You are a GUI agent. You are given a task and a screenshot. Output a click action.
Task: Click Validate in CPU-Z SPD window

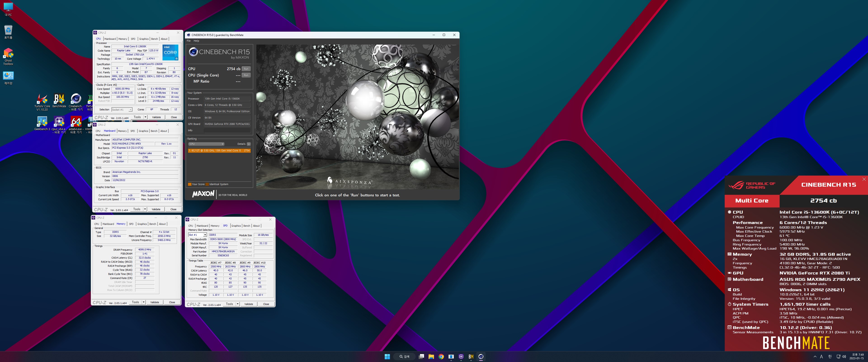pyautogui.click(x=249, y=304)
